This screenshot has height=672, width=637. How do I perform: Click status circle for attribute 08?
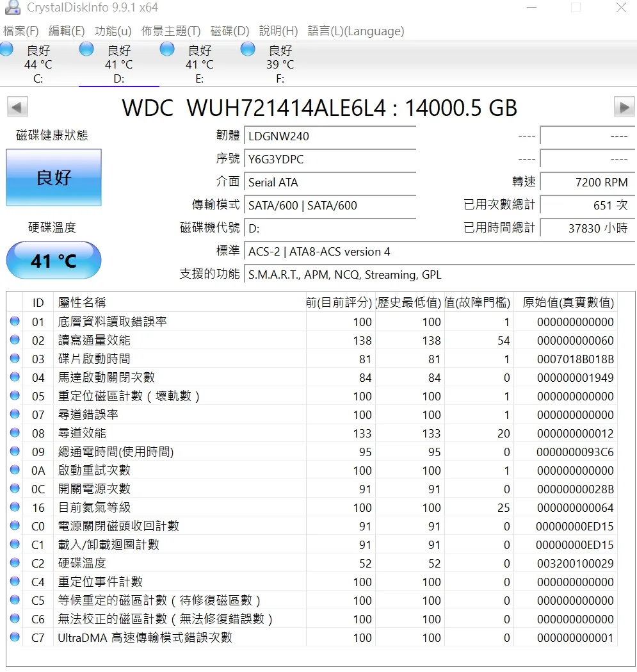point(15,432)
